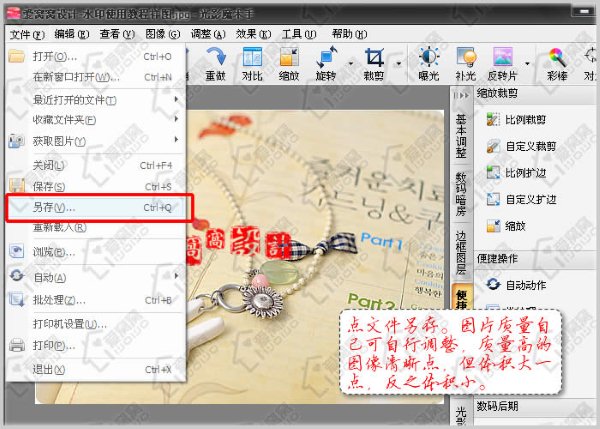Click the 数码后期 section header
This screenshot has height=429, width=600.
(x=536, y=406)
